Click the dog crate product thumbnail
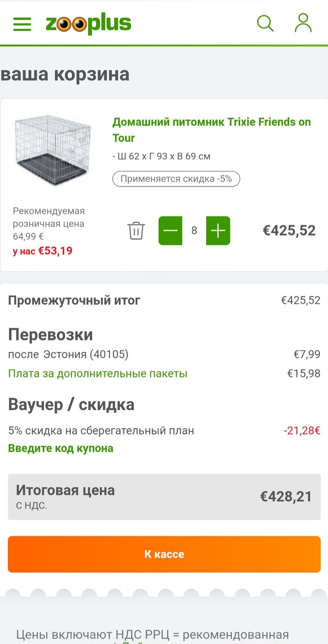The width and height of the screenshot is (328, 644). click(x=53, y=150)
